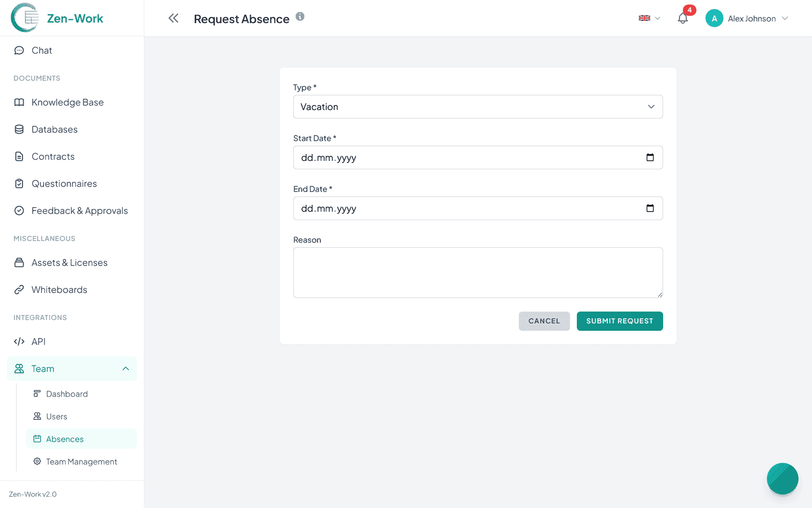
Task: Open notifications bell with 4 badge
Action: pyautogui.click(x=683, y=18)
